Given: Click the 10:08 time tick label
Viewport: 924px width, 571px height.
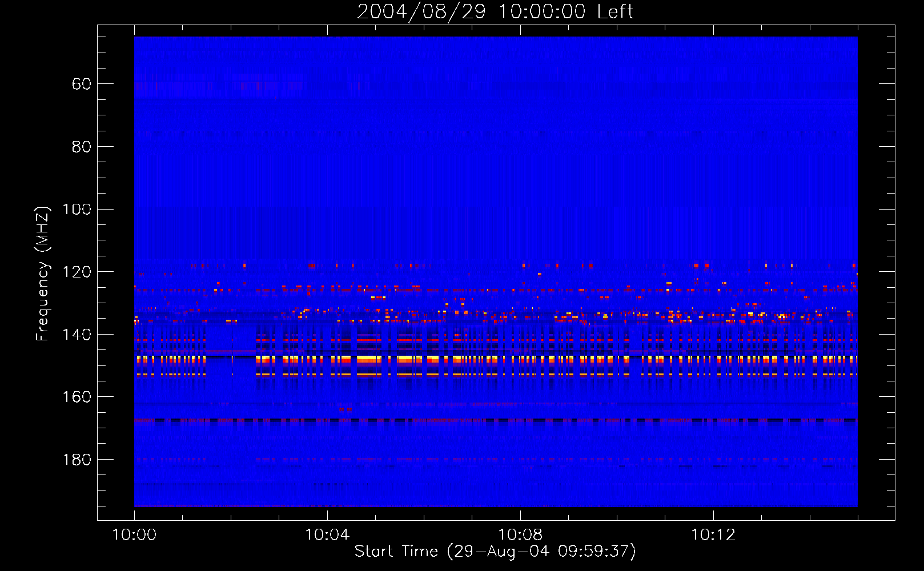Looking at the screenshot, I should [520, 534].
